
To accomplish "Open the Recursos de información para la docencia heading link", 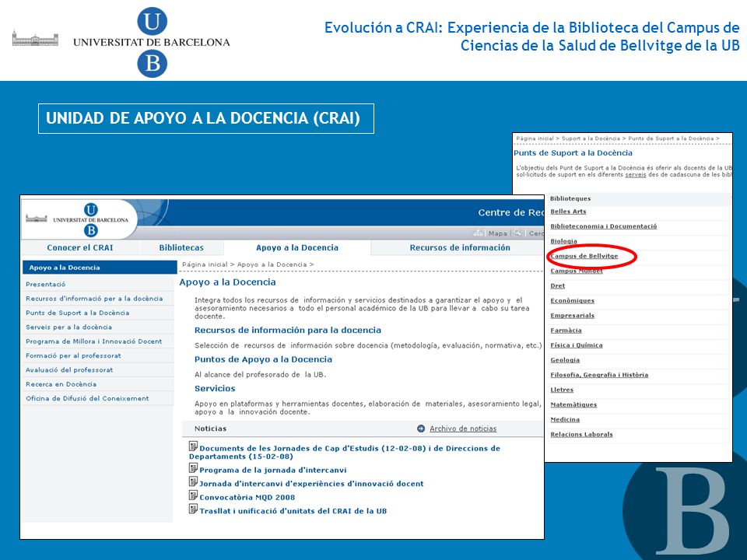I will [288, 330].
